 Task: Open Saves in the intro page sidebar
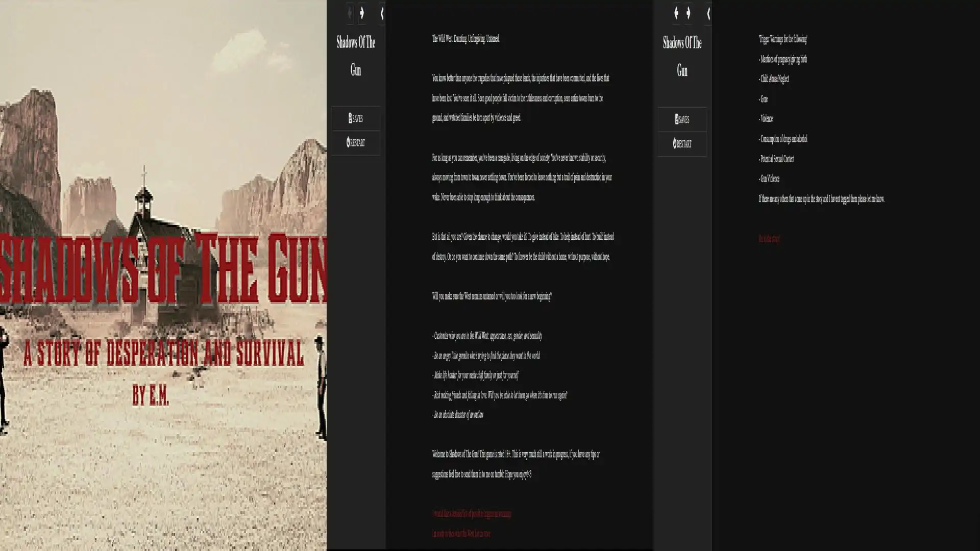click(x=356, y=118)
